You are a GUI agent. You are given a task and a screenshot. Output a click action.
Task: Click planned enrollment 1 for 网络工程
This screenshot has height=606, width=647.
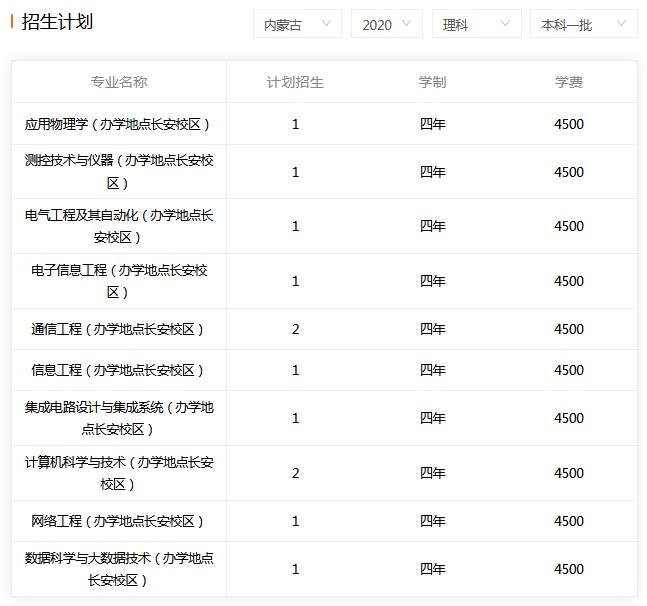[295, 521]
